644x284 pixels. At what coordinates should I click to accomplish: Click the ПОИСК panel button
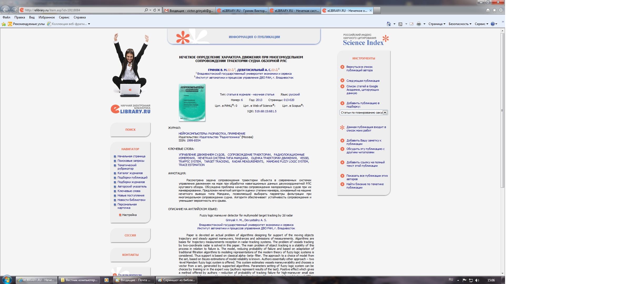[130, 130]
